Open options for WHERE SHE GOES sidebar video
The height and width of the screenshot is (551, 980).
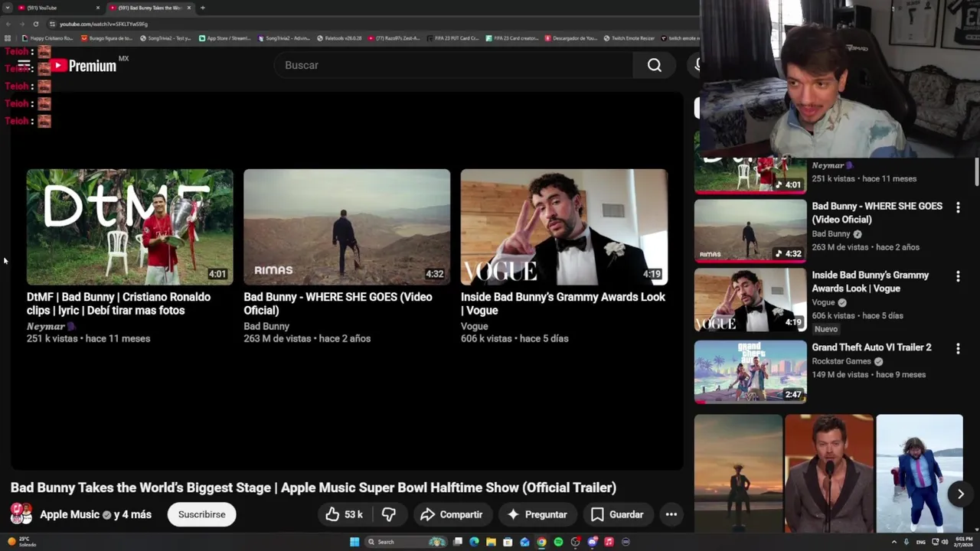point(958,207)
